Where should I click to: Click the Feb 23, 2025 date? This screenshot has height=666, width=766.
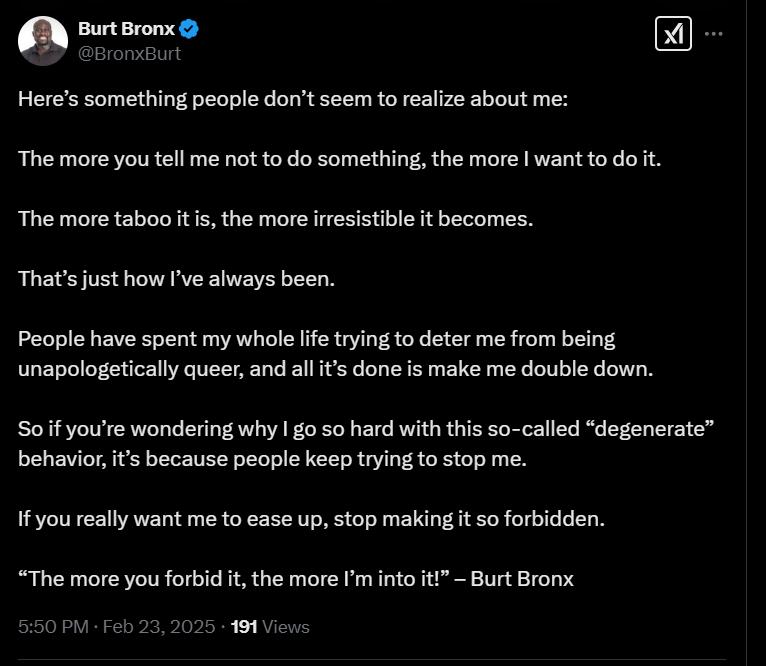point(159,626)
